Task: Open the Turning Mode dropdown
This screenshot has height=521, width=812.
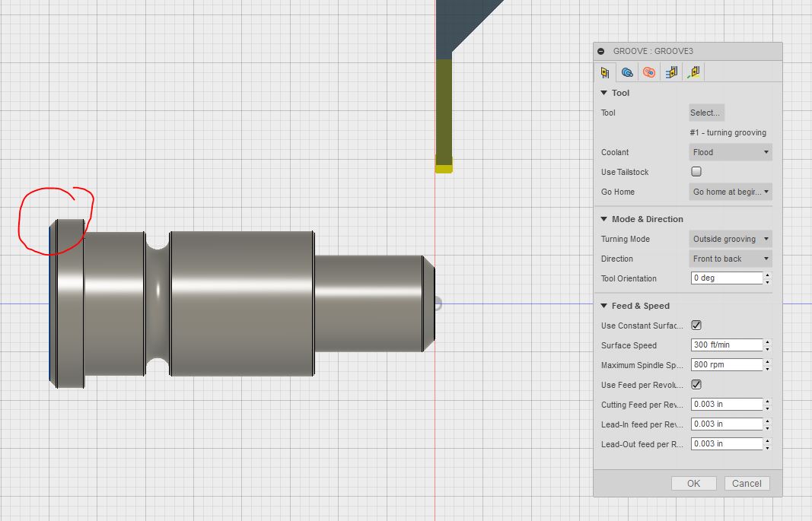Action: point(729,238)
